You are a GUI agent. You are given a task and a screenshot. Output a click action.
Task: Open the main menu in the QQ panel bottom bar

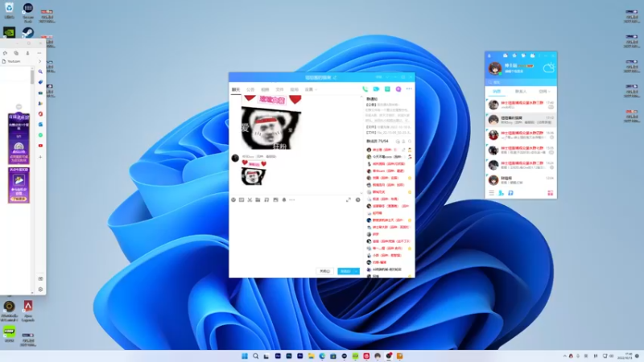(x=491, y=193)
